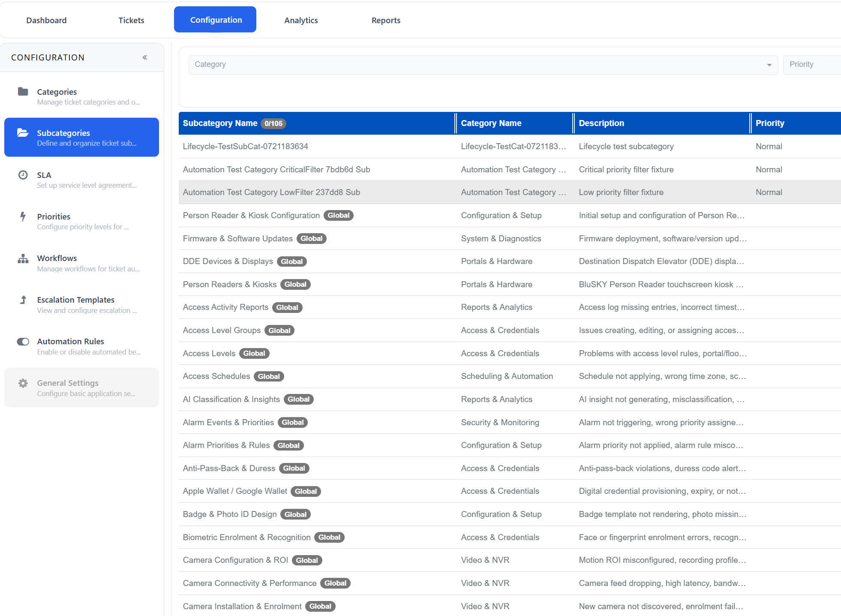Open the Category filter dropdown

[483, 65]
